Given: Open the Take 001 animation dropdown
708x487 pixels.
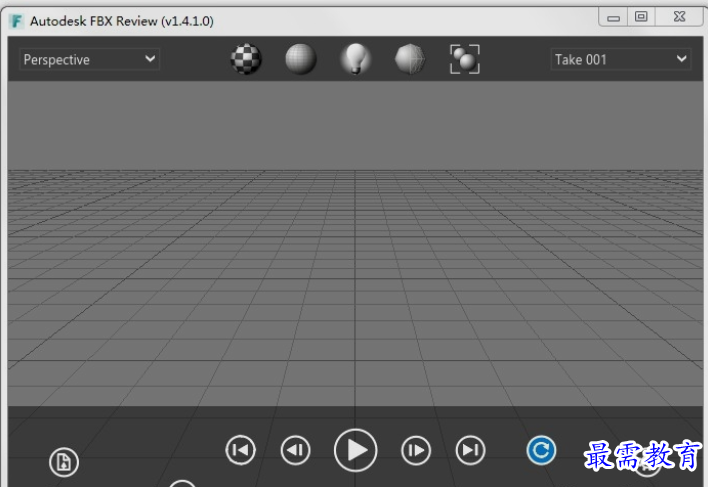Looking at the screenshot, I should pos(620,60).
